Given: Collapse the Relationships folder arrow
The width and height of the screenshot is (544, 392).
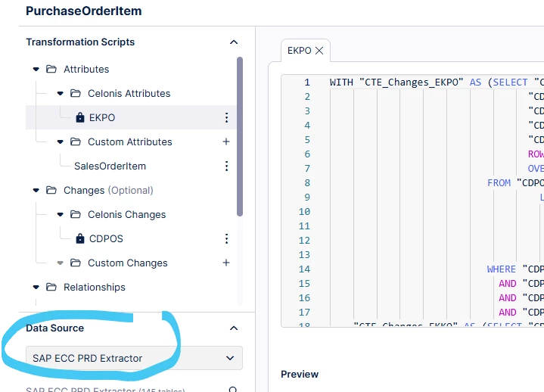Looking at the screenshot, I should (x=36, y=288).
